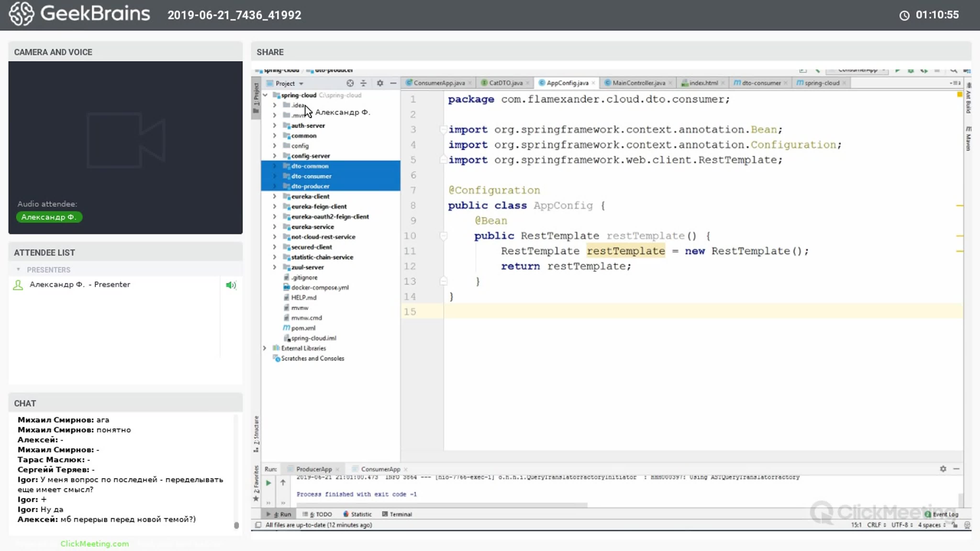Image resolution: width=980 pixels, height=551 pixels.
Task: Click the collapse all icon in Project panel
Action: point(363,83)
